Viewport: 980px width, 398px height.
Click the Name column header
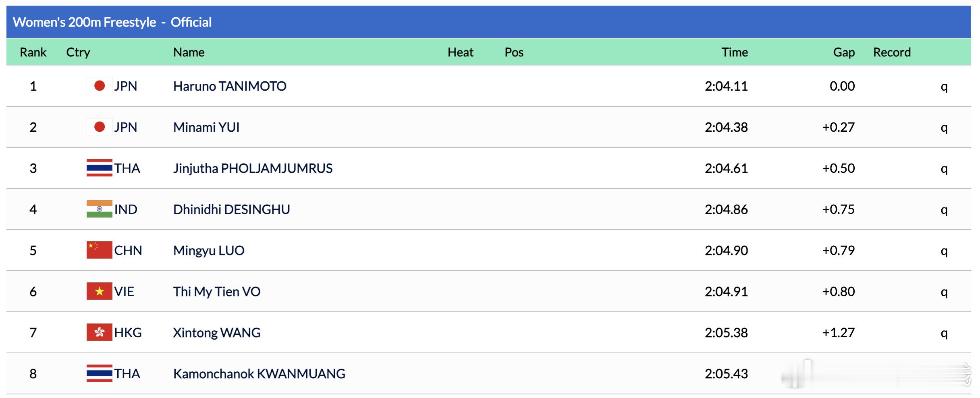pyautogui.click(x=189, y=52)
